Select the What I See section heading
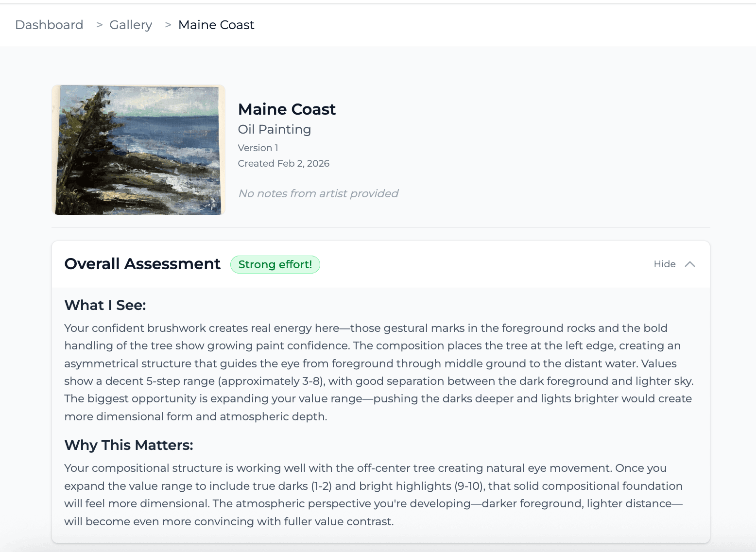 (104, 305)
